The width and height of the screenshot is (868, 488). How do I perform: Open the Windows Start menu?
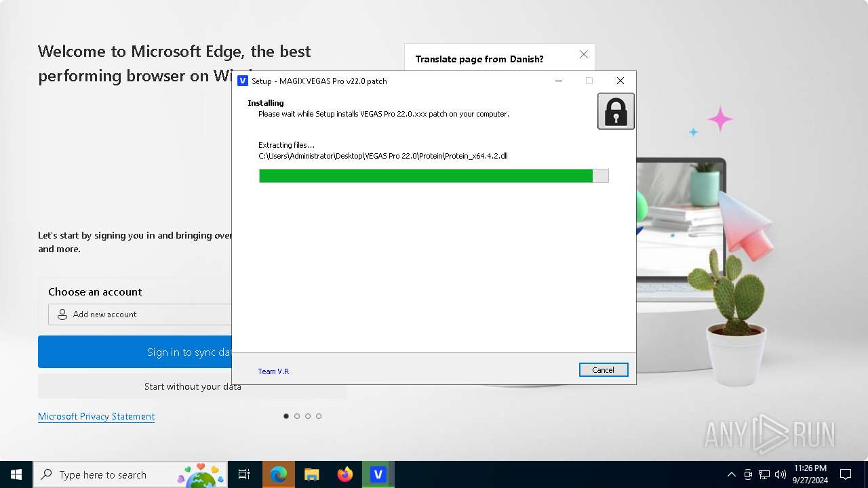(16, 474)
